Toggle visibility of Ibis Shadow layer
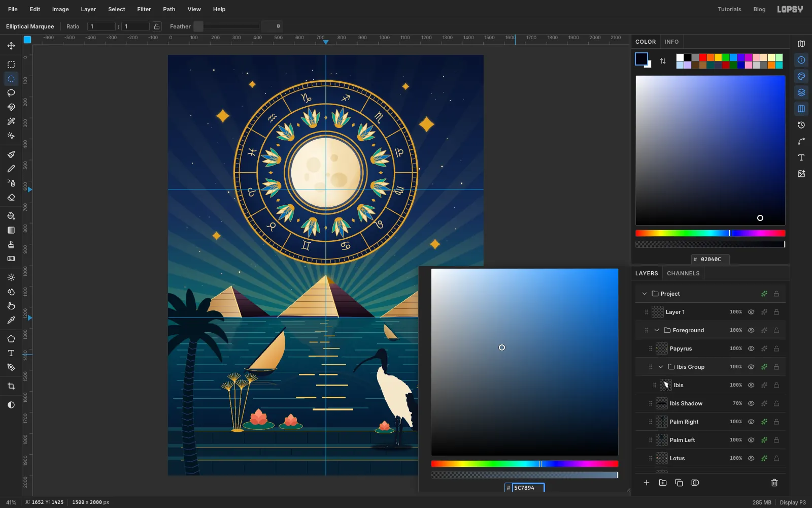Image resolution: width=812 pixels, height=508 pixels. (x=751, y=403)
